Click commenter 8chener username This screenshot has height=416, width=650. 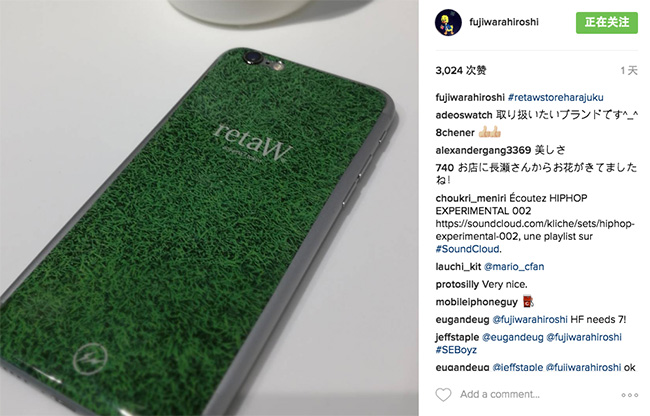click(x=455, y=133)
